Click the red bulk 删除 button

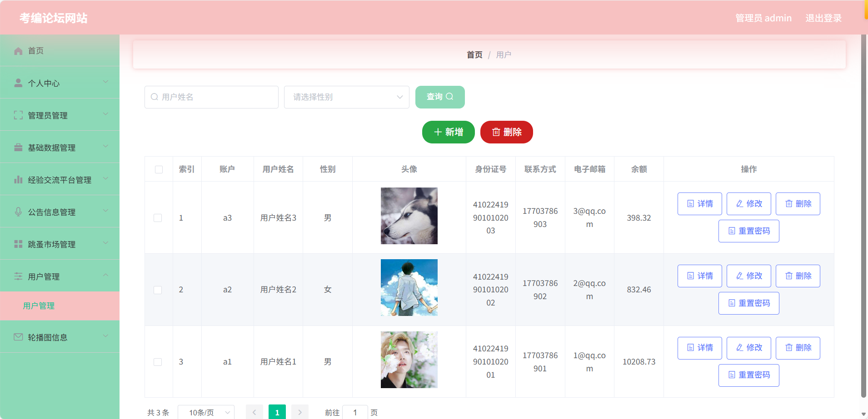507,132
